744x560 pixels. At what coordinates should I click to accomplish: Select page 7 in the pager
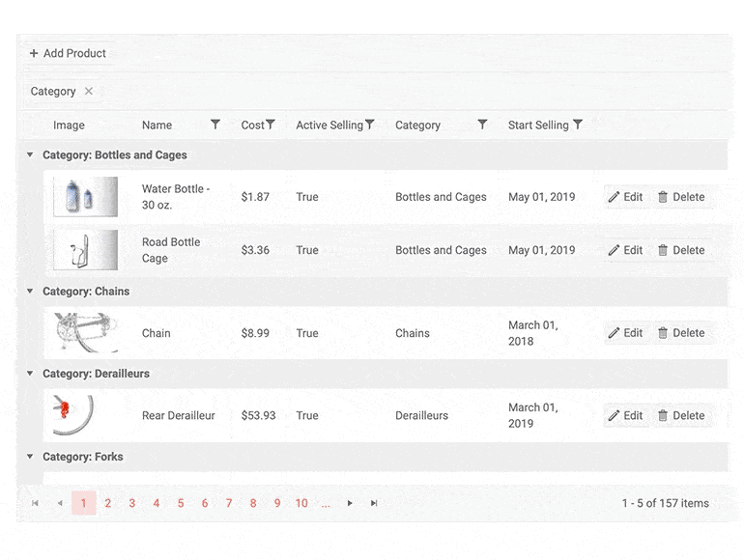click(x=229, y=503)
